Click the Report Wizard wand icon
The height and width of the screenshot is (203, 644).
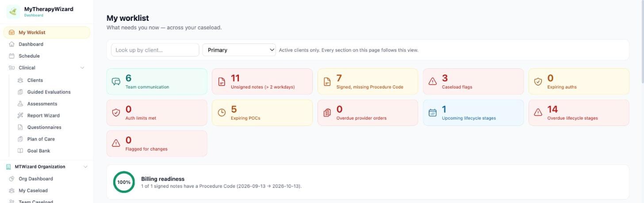20,115
